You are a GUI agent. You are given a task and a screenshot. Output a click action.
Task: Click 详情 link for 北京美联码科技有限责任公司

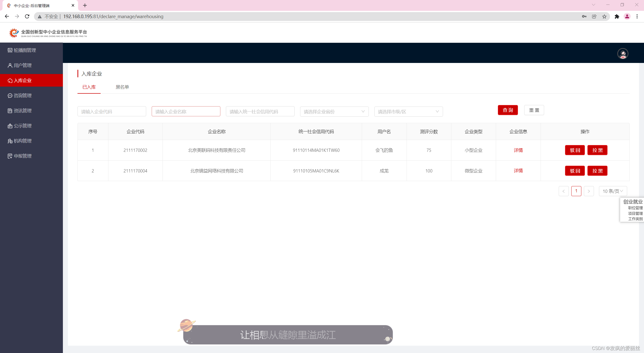(518, 150)
